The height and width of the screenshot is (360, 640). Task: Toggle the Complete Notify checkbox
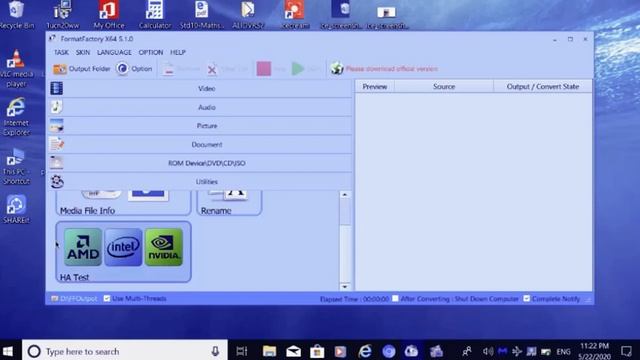[527, 299]
